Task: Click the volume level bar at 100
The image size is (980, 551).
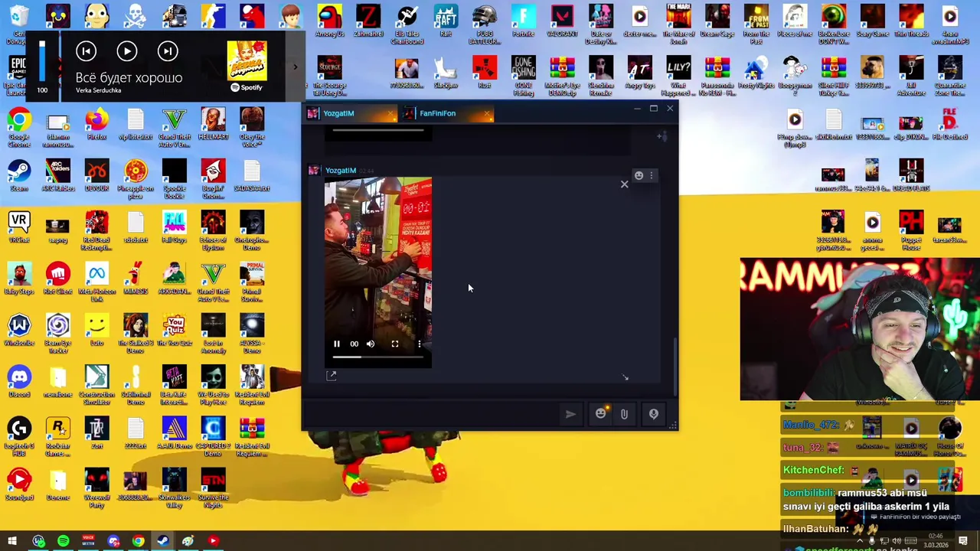Action: [42, 60]
